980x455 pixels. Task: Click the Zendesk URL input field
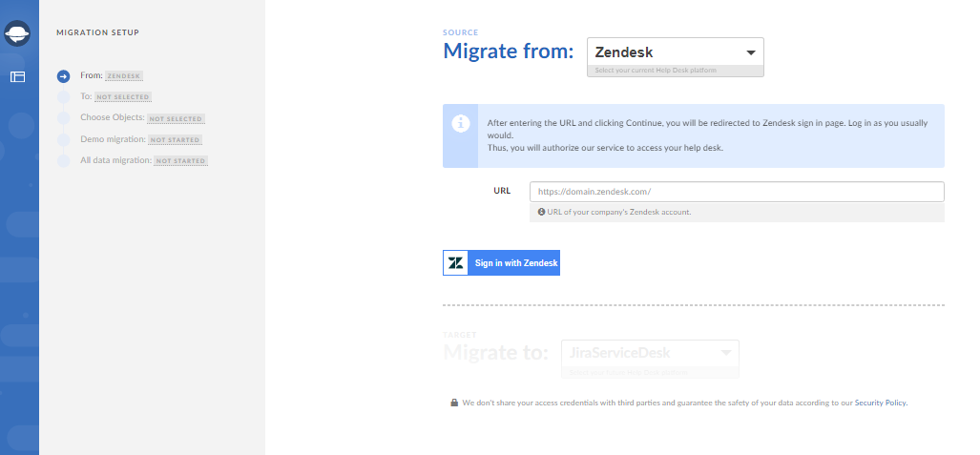tap(736, 192)
